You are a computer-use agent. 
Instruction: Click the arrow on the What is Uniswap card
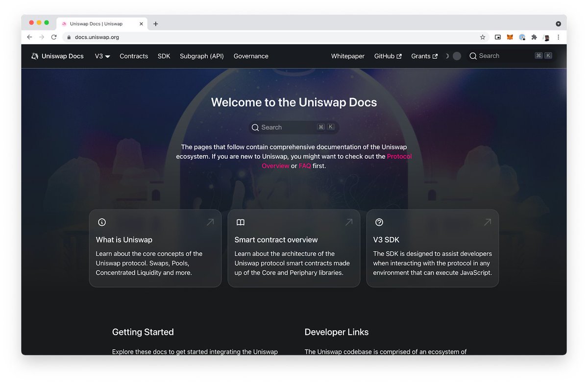(x=210, y=222)
